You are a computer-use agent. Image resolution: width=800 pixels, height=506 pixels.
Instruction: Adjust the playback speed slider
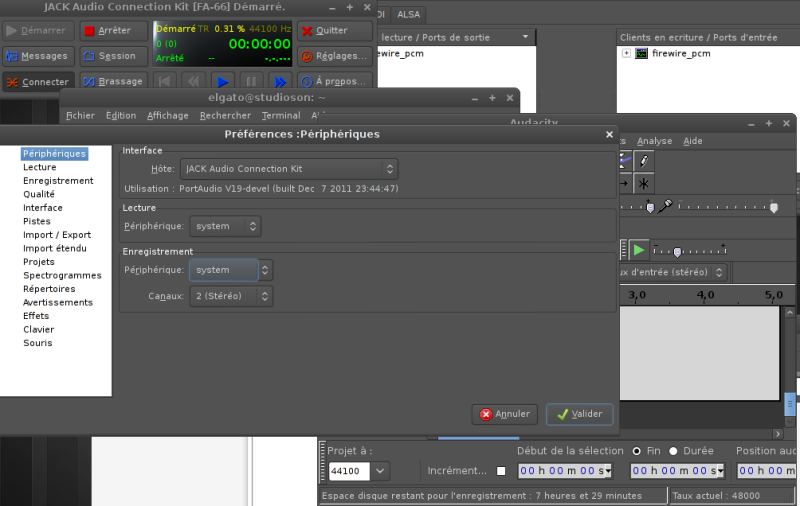pyautogui.click(x=677, y=251)
